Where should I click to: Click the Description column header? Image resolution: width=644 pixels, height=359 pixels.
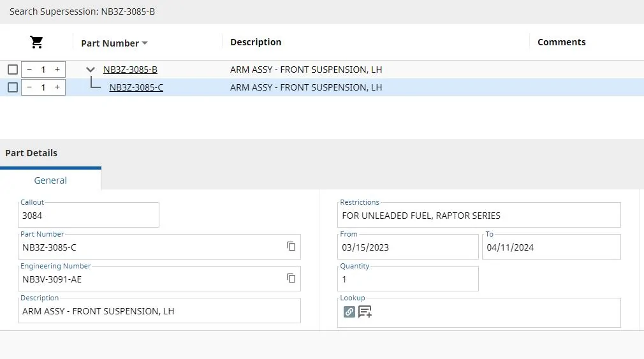pyautogui.click(x=256, y=42)
